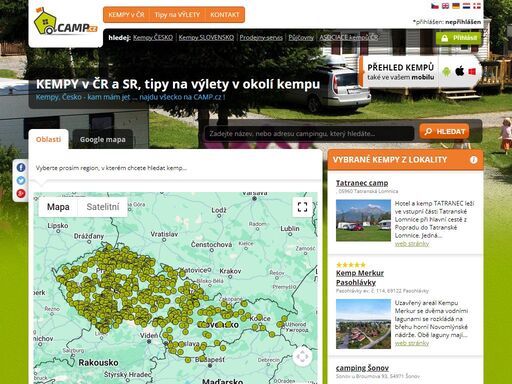Click the PŘEHLED KEMPŮ mobile banner text
The image size is (512, 384).
click(x=401, y=72)
